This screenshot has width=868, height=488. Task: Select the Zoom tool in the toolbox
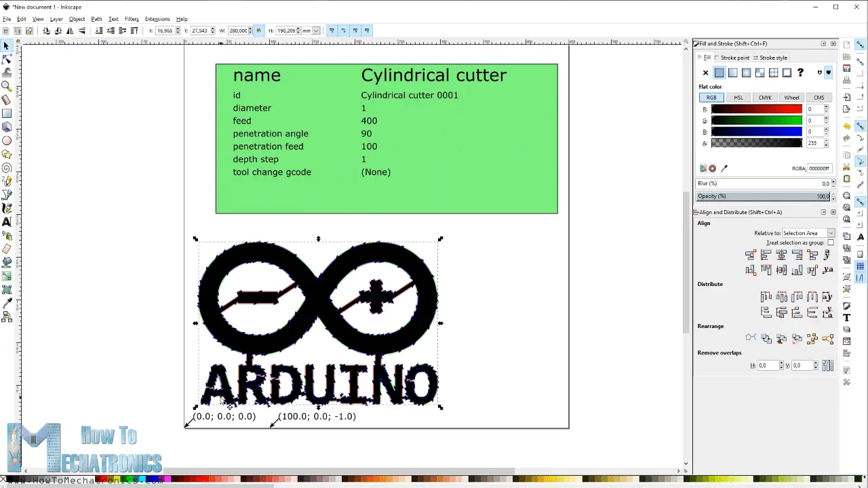[7, 86]
